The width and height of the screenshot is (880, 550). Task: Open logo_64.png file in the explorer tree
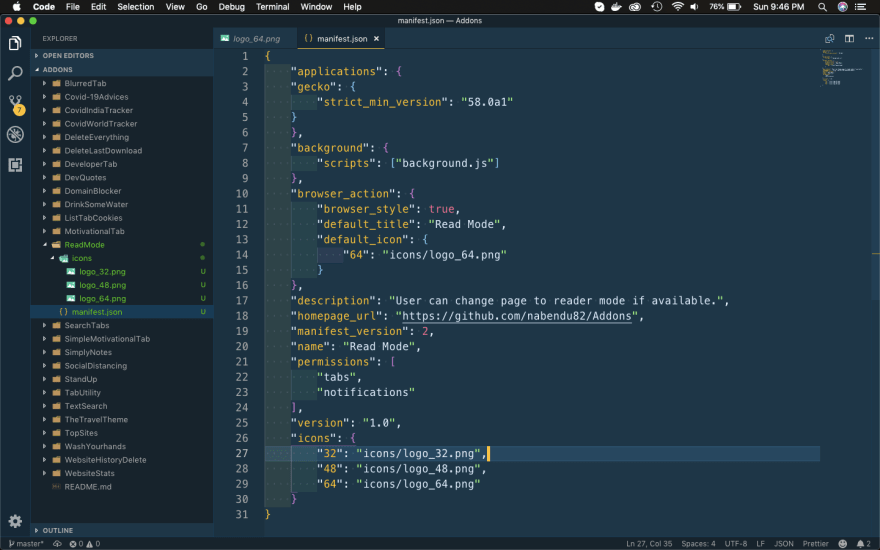[102, 299]
